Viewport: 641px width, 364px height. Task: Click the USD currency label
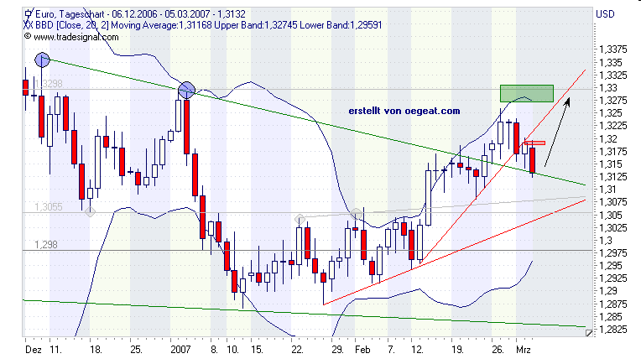point(605,14)
